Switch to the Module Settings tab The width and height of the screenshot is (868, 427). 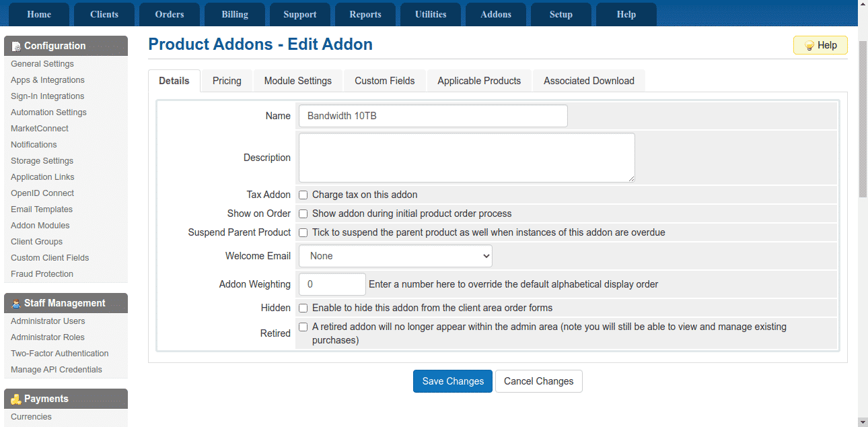click(x=298, y=81)
